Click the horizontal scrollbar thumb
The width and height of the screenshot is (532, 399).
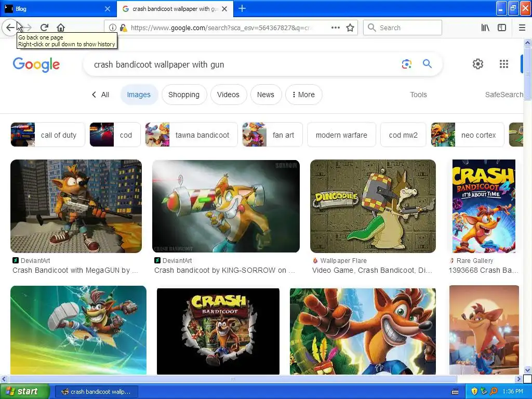click(x=233, y=379)
